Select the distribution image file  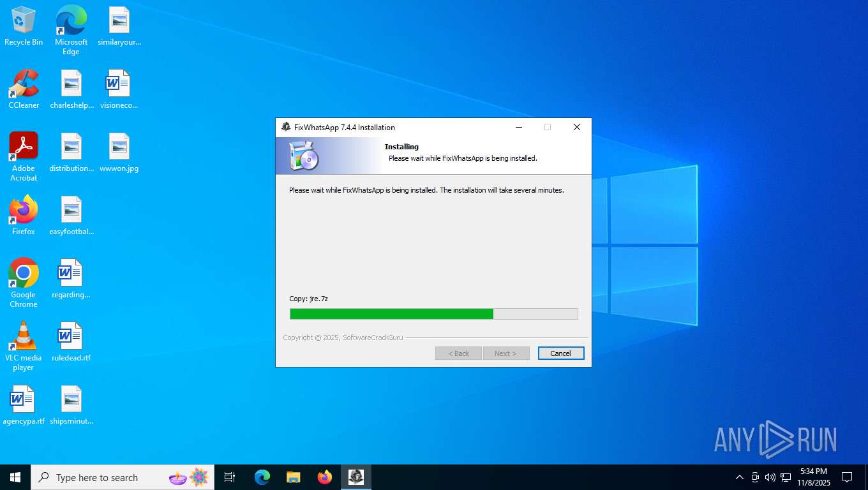tap(71, 153)
